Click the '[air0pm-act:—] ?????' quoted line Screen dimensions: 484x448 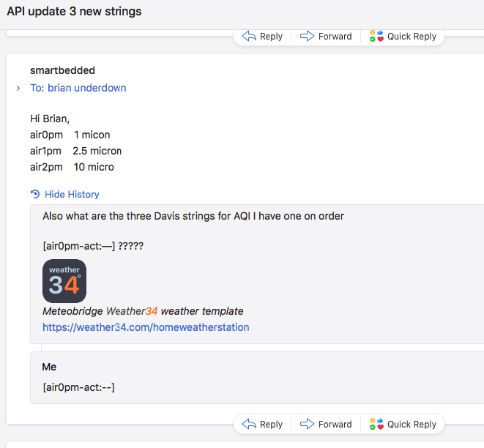pyautogui.click(x=93, y=246)
